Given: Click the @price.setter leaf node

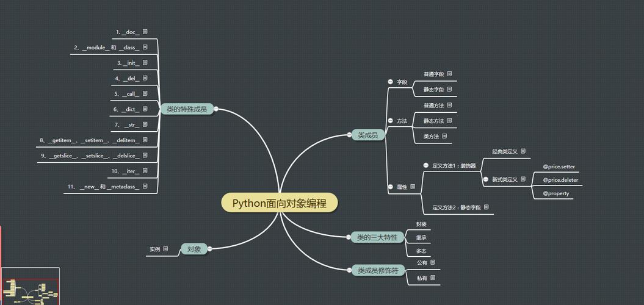Looking at the screenshot, I should pos(559,167).
